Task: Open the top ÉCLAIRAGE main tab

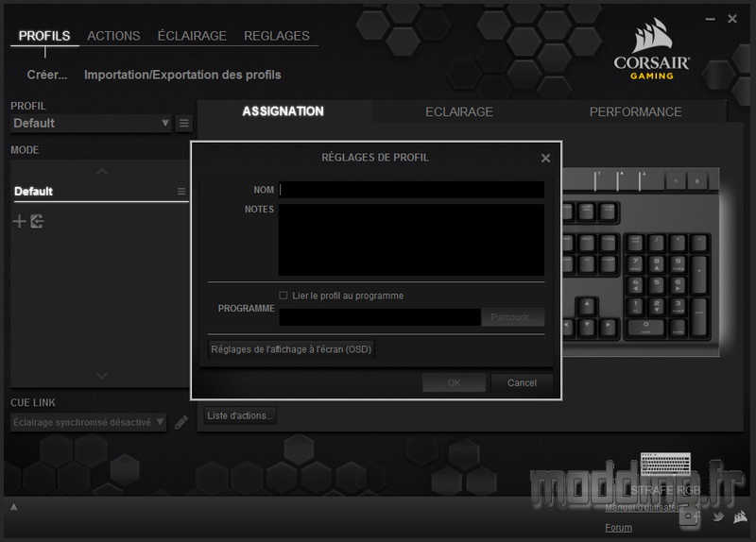Action: 192,36
